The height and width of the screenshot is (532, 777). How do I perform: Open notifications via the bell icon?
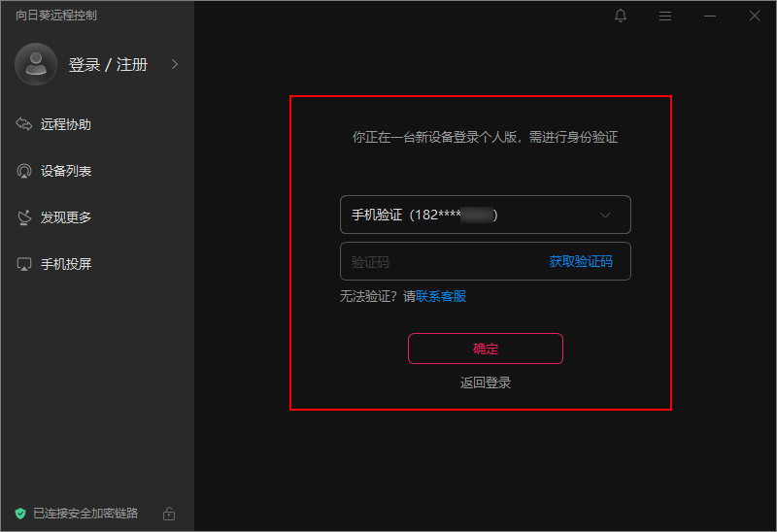[621, 16]
